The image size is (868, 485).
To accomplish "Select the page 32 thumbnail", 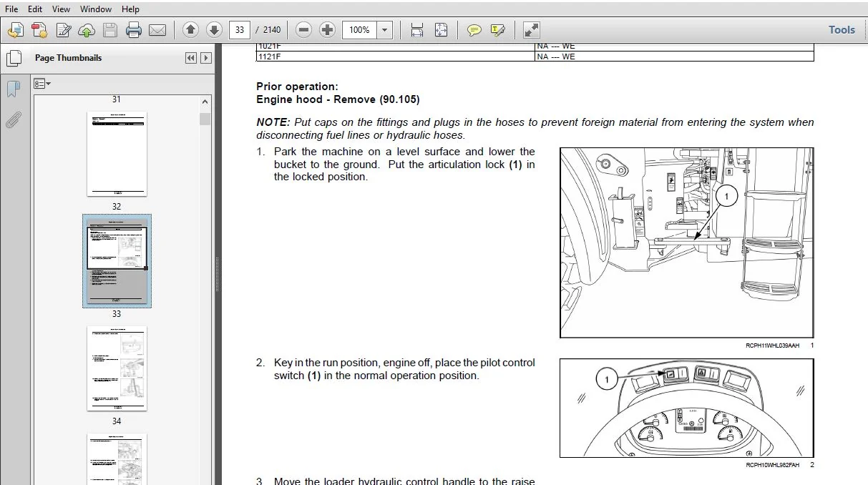I will [x=117, y=153].
